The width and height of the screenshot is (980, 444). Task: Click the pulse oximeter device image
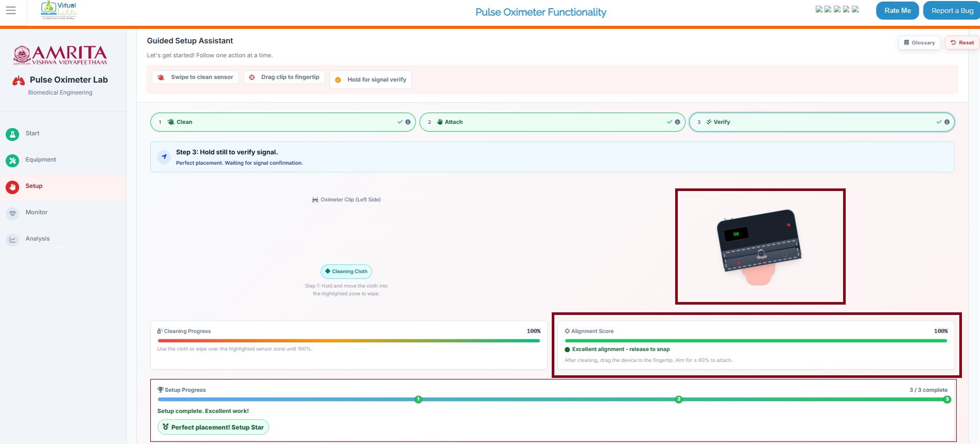(758, 243)
